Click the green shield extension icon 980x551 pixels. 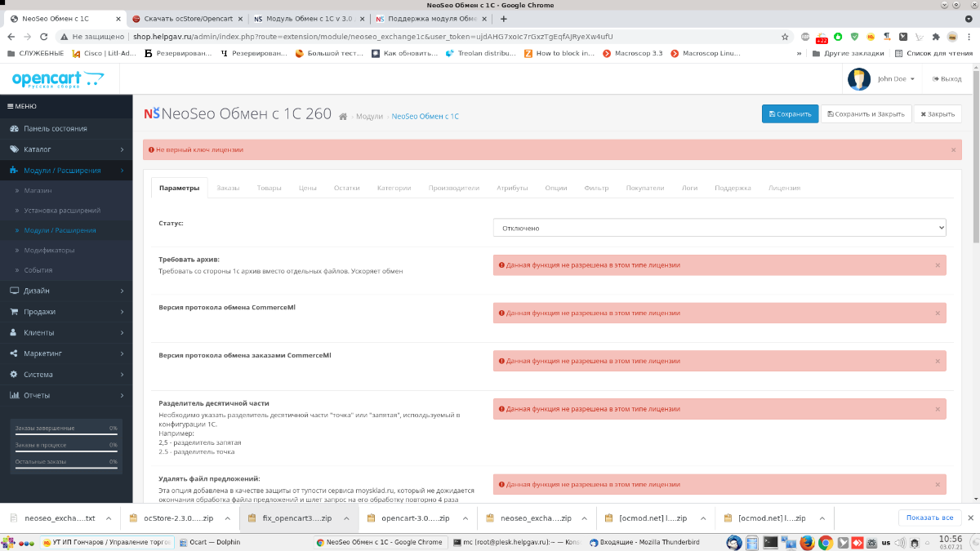(x=854, y=37)
